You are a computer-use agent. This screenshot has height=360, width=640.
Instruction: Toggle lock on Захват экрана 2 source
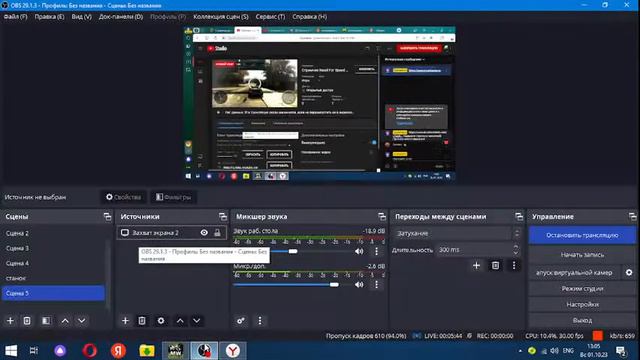218,233
